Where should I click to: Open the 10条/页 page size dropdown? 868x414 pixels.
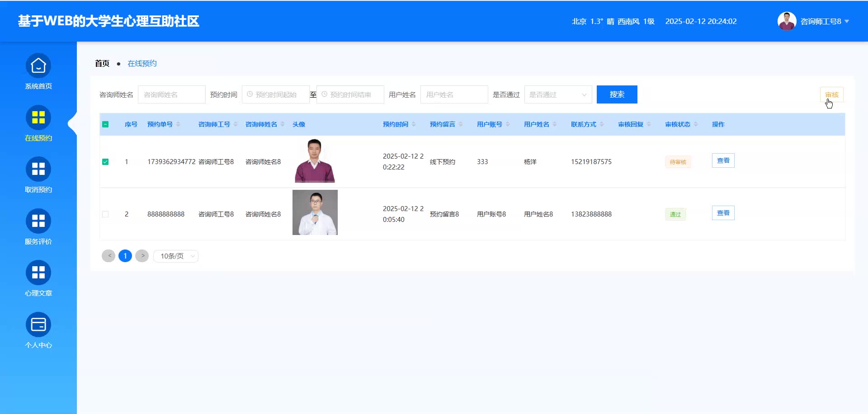(176, 256)
